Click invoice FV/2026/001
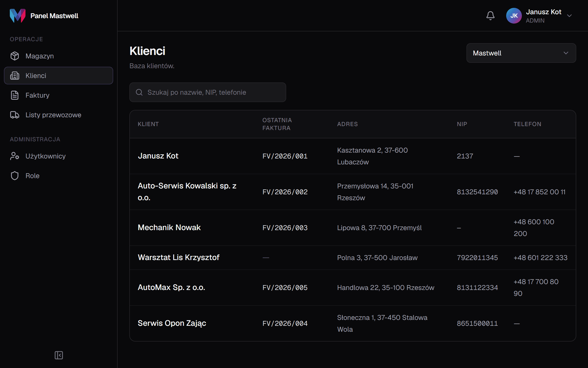Viewport: 588px width, 368px height. (285, 156)
